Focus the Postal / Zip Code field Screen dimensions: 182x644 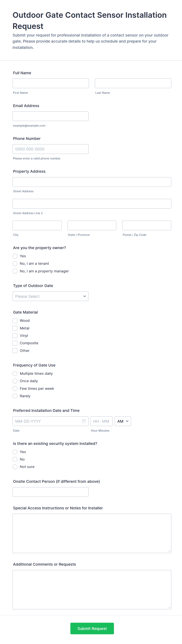point(146,225)
